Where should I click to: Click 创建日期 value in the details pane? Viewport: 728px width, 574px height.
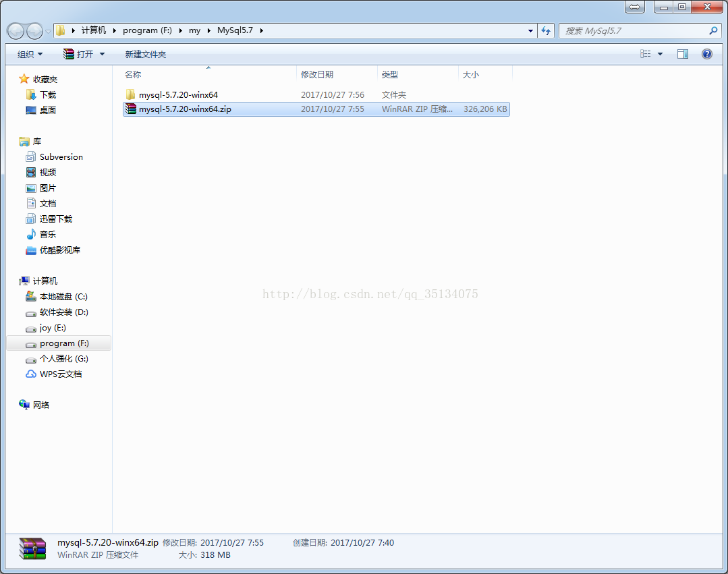tap(362, 542)
